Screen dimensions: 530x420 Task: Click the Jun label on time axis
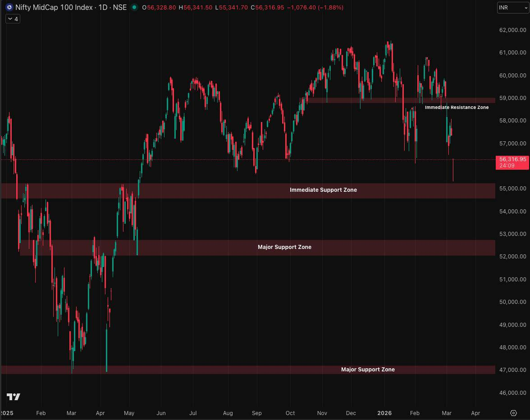coord(161,413)
